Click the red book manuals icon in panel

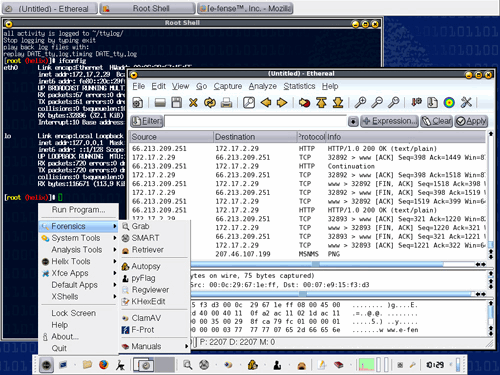338,365
